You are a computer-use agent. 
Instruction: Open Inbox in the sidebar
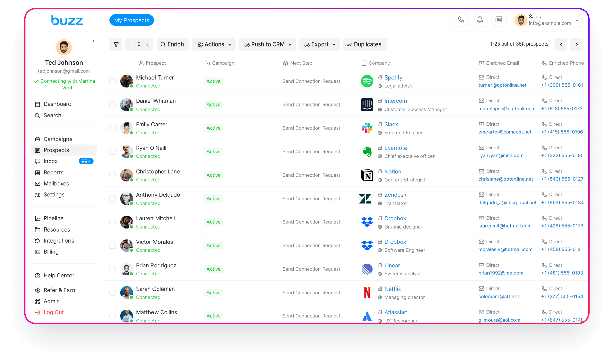(51, 161)
